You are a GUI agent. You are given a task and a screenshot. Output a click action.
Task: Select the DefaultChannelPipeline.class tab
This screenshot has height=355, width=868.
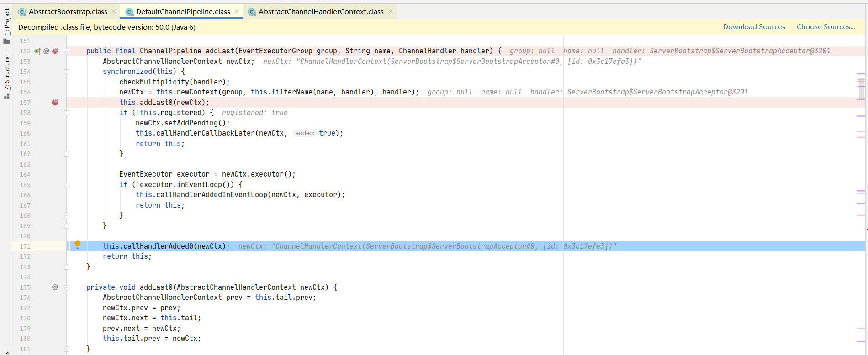tap(183, 11)
